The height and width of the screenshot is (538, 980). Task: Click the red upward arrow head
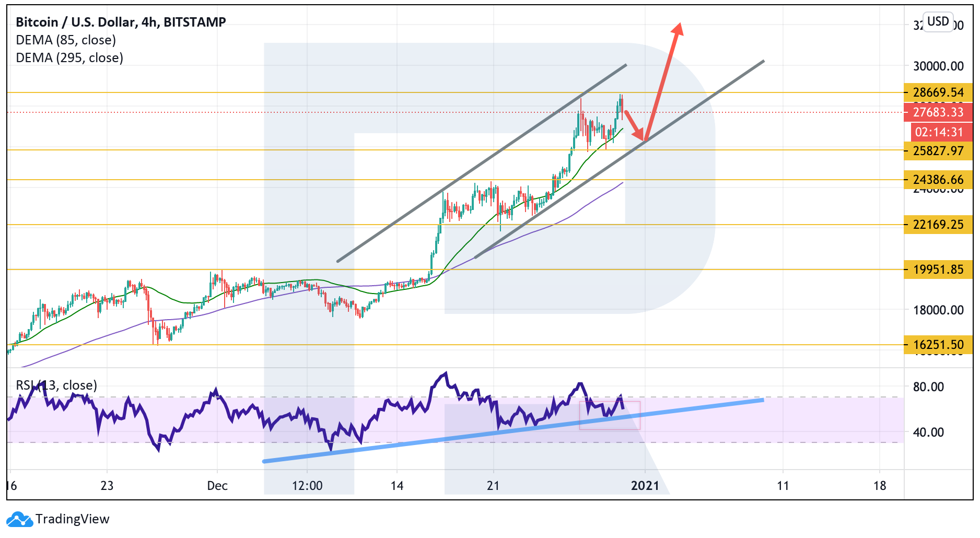[x=678, y=29]
